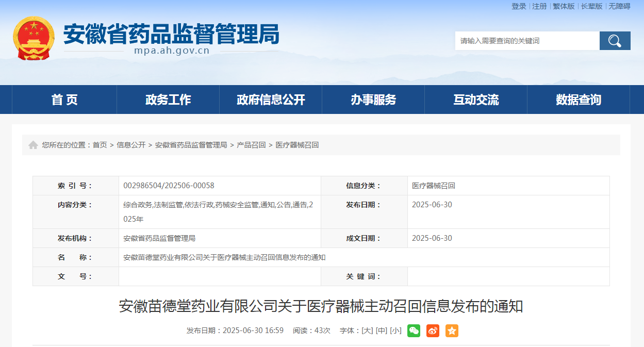The height and width of the screenshot is (347, 644).
Task: Open 医疗器械召回 breadcrumb link
Action: tap(297, 145)
